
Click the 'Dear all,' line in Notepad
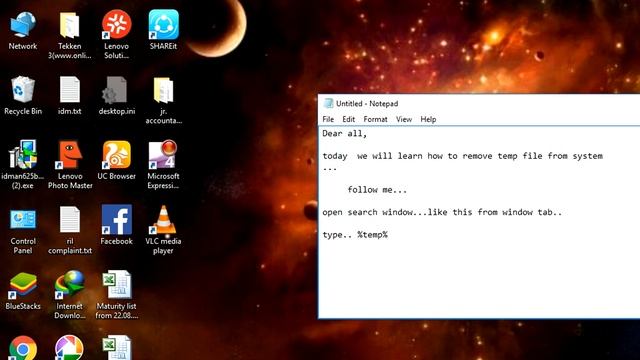[344, 133]
